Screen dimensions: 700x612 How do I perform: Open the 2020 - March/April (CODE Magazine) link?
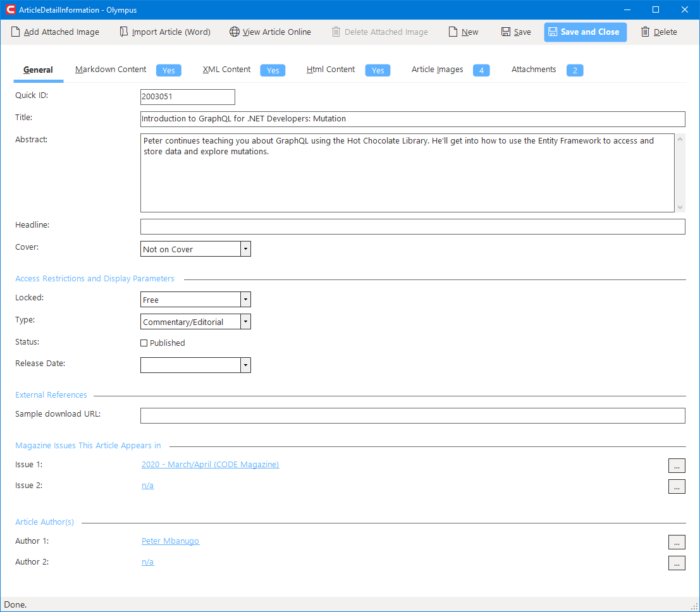pyautogui.click(x=211, y=464)
